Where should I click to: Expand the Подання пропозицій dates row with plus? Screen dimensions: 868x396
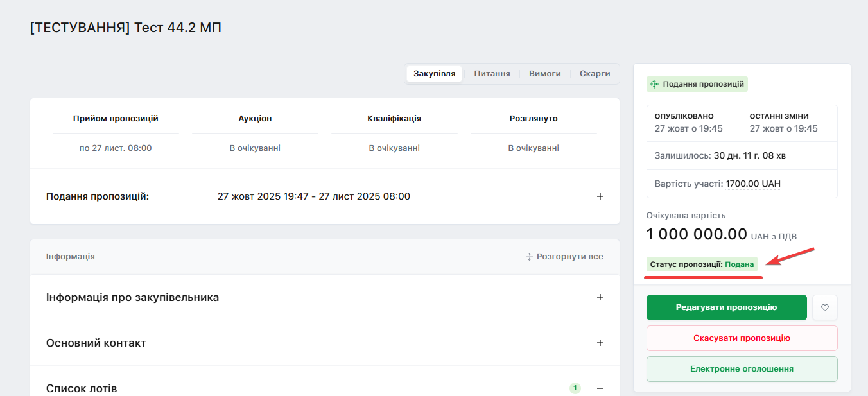coord(600,196)
